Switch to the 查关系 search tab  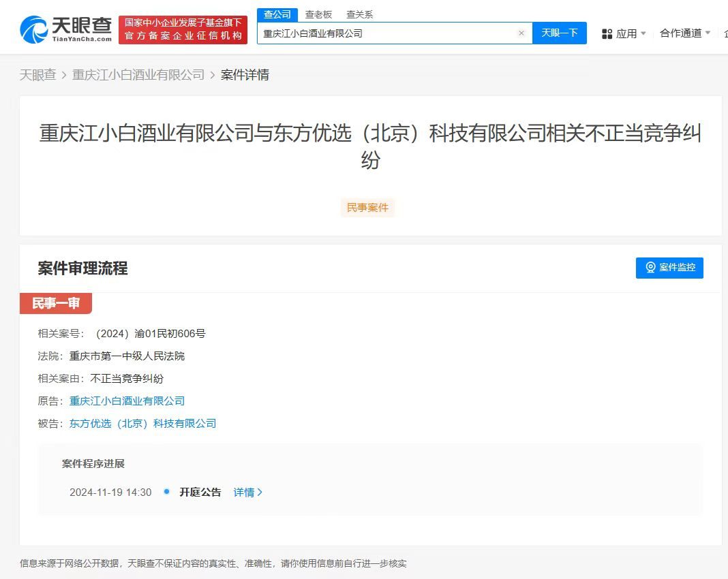tap(359, 14)
